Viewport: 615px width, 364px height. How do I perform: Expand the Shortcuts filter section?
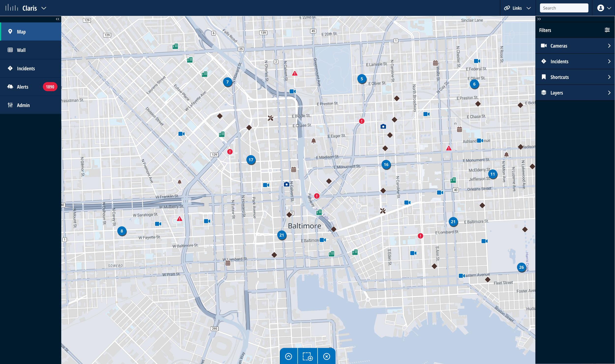pos(575,77)
